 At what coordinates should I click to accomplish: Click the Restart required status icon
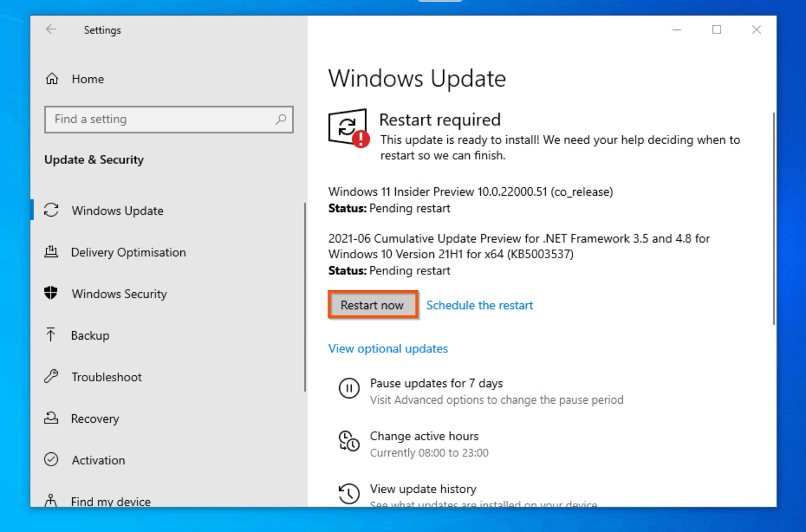click(x=349, y=128)
